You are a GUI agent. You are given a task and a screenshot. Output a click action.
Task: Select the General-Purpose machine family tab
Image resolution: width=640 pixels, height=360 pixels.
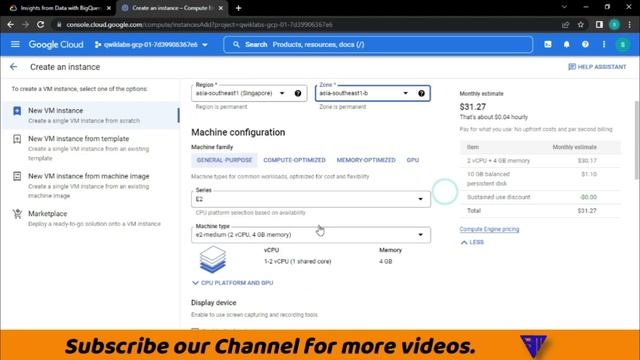pos(224,160)
